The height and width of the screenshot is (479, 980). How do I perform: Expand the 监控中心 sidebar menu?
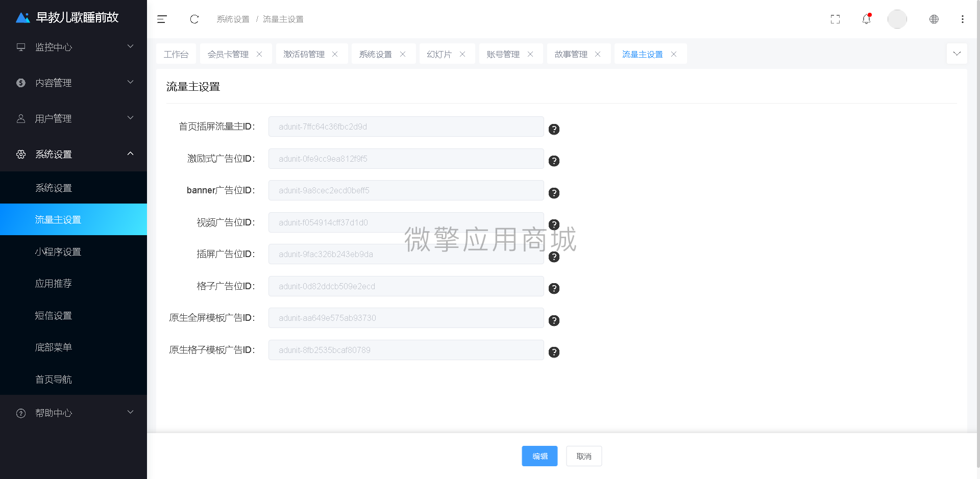[x=73, y=47]
